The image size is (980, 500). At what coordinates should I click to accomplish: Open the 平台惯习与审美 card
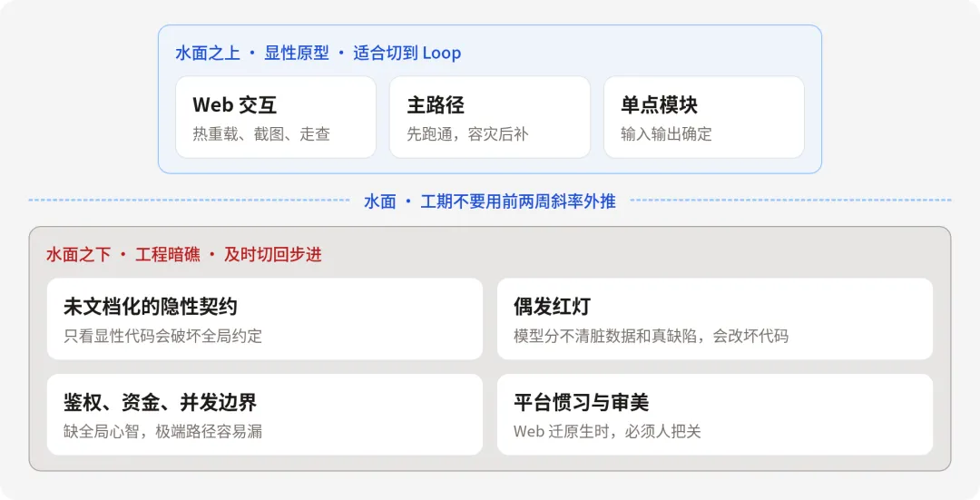(715, 415)
